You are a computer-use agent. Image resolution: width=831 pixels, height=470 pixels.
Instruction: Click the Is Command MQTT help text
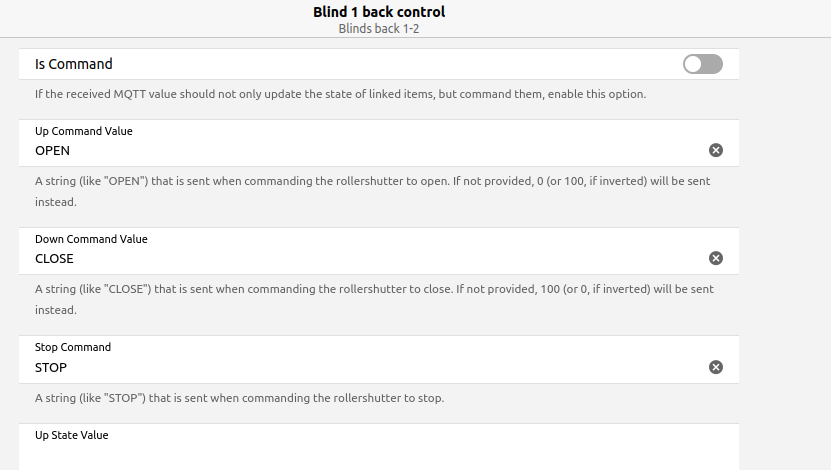pyautogui.click(x=340, y=95)
